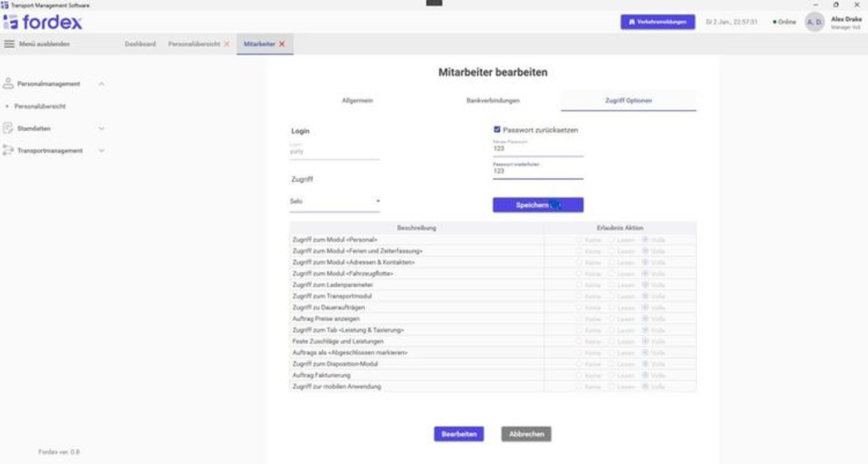
Task: Select Keine for Zugriff zum Transportmodul
Action: coord(579,296)
